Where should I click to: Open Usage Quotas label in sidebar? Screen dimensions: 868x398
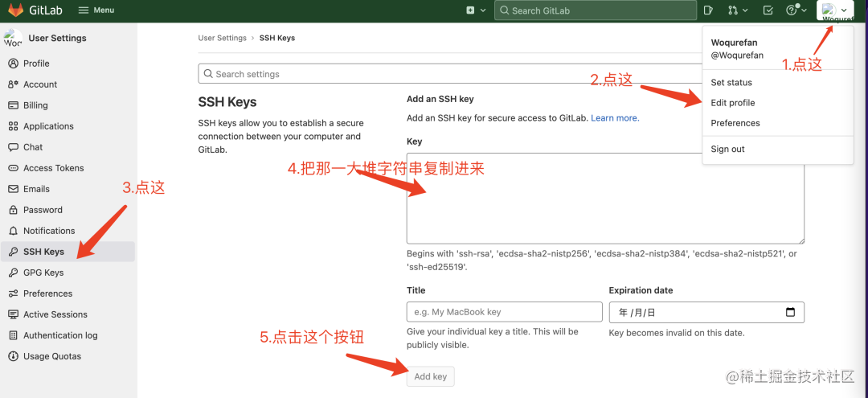pos(52,356)
